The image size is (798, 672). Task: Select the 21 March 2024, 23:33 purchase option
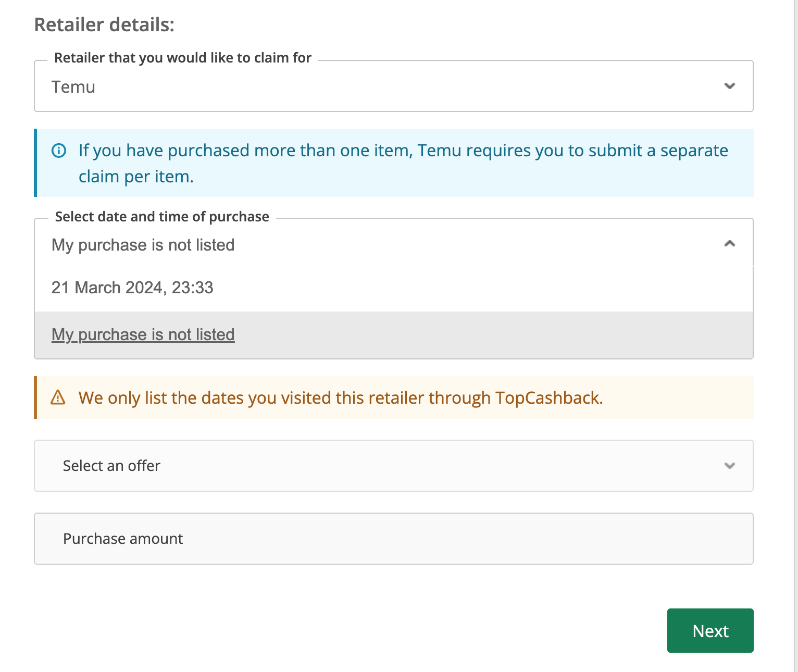tap(393, 288)
